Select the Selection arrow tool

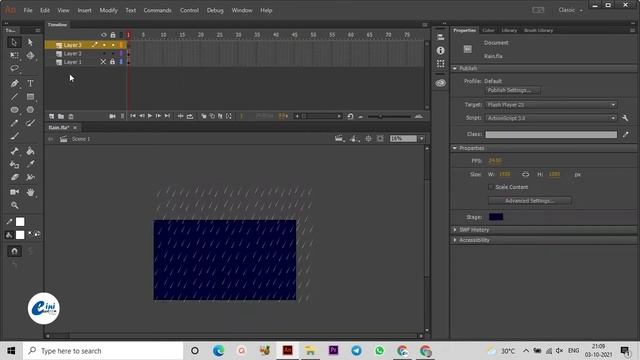click(14, 42)
